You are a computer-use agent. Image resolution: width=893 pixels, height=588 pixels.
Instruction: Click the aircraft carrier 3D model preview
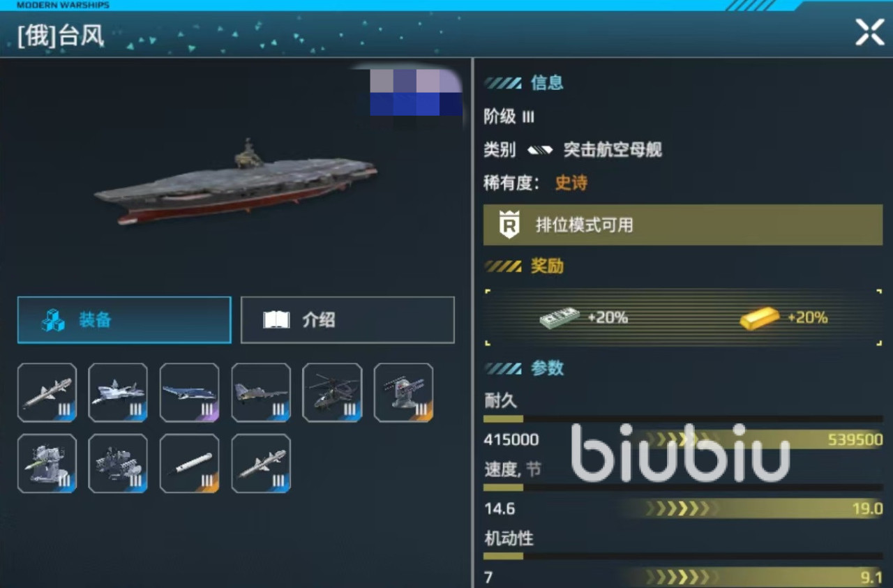236,183
